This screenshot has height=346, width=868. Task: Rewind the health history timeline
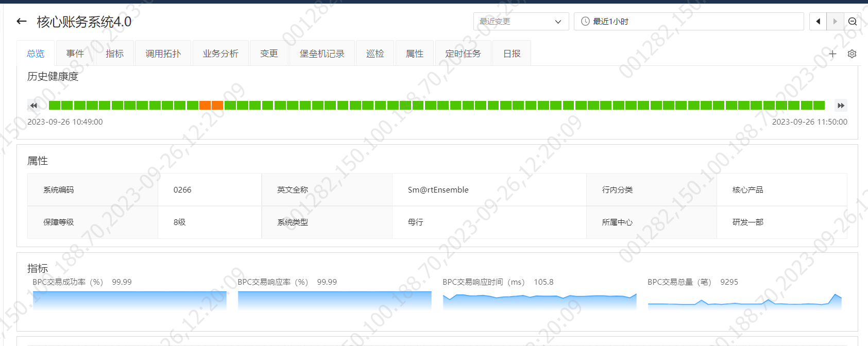coord(33,106)
